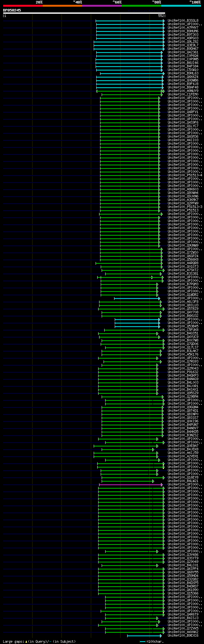Select the UniRef100_P91632 label
This screenshot has width=204, height=644.
tap(183, 372)
